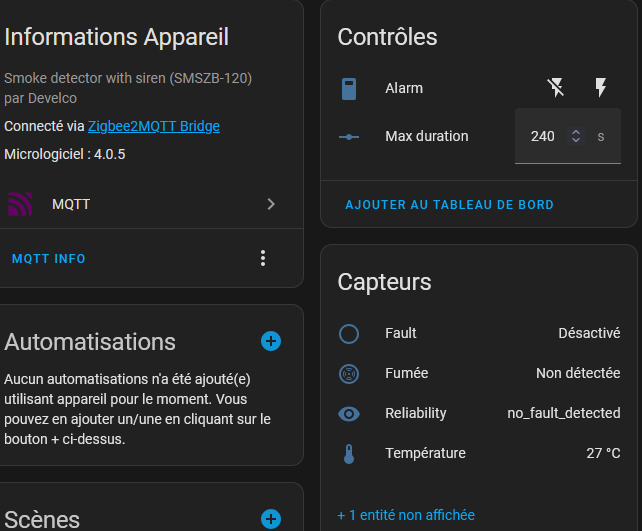Turn off the Alarm with flash-off icon
This screenshot has height=531, width=642.
[556, 88]
